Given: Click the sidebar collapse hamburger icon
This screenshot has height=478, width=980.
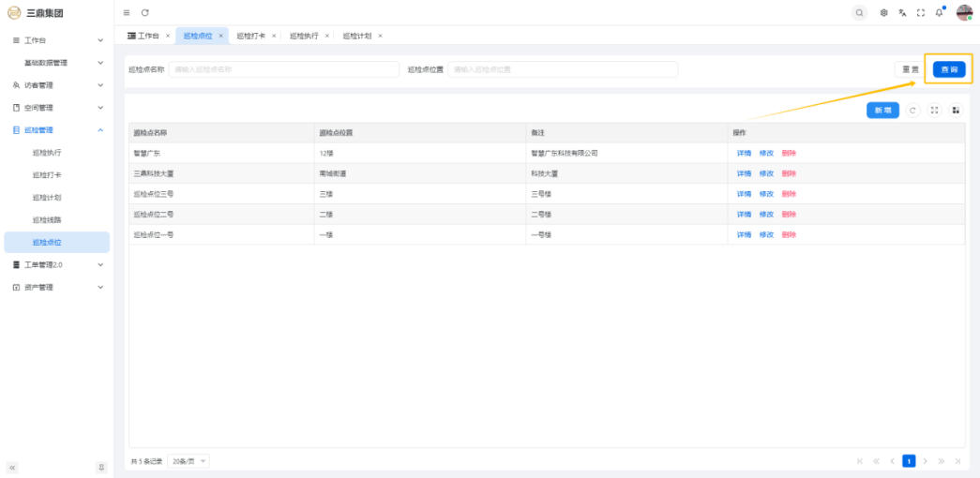Looking at the screenshot, I should click(x=127, y=12).
